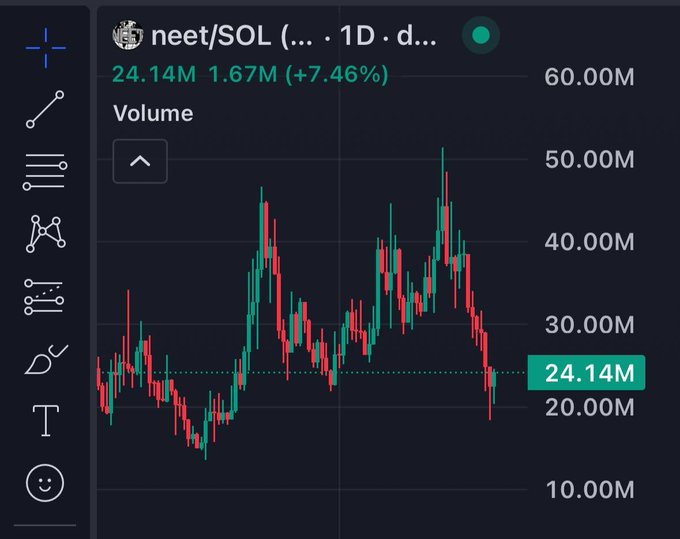Open the emoji icons tool
The image size is (680, 539).
(45, 483)
